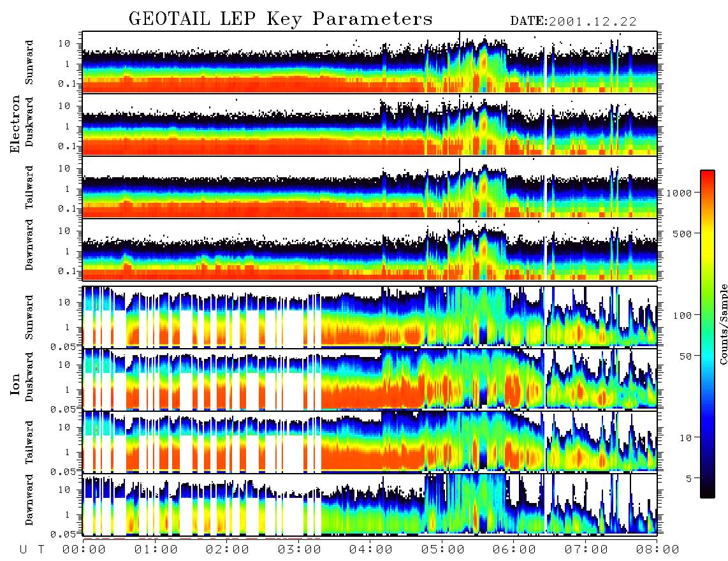Click the Electron Tailward panel label
Screen dimensions: 728x561
coord(29,187)
